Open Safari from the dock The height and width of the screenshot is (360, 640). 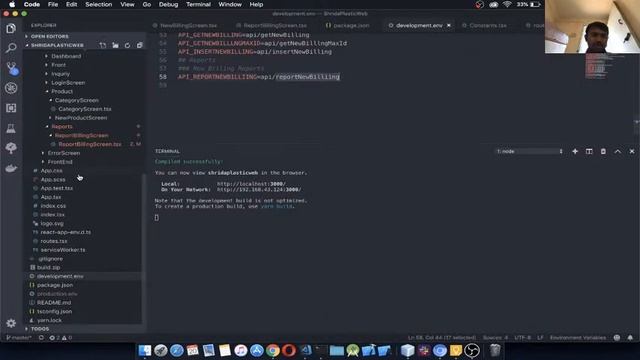176,350
